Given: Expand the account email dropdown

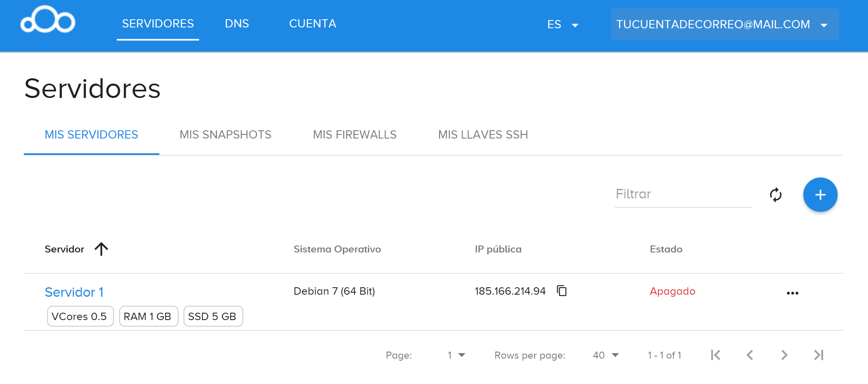Looking at the screenshot, I should point(725,24).
